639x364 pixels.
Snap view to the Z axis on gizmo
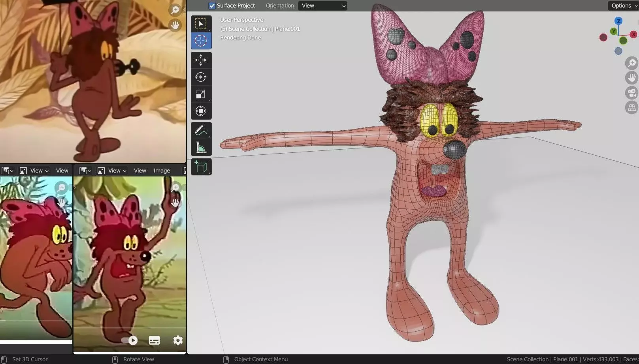[x=618, y=21]
